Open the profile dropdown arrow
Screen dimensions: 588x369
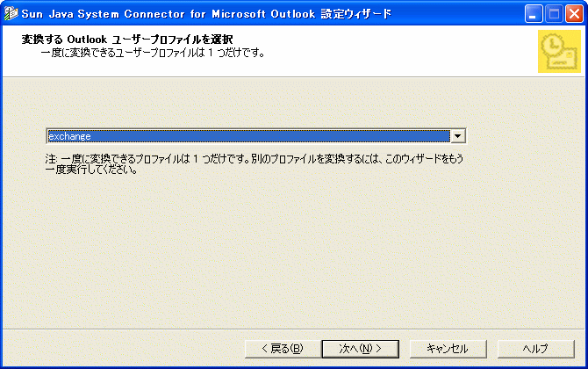pos(457,136)
